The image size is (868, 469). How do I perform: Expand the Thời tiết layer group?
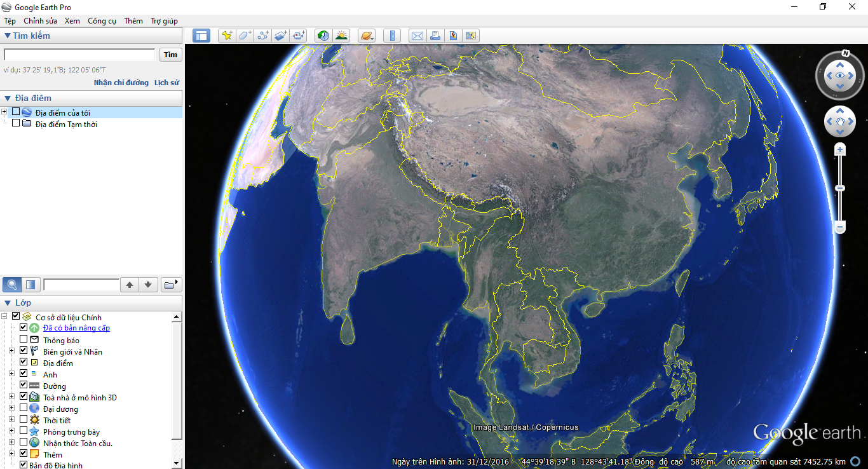coord(12,419)
